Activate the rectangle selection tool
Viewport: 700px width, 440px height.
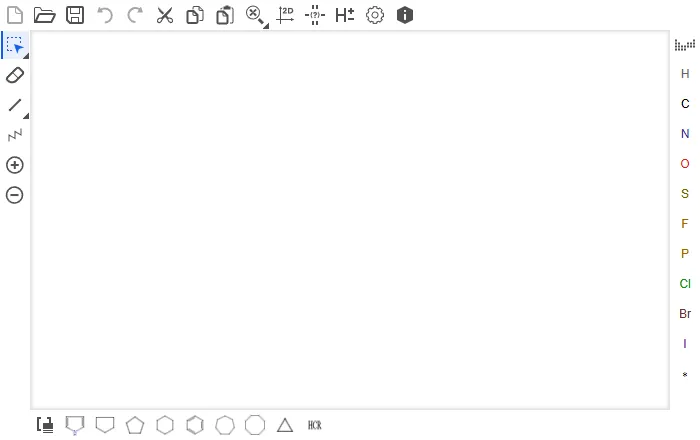15,45
